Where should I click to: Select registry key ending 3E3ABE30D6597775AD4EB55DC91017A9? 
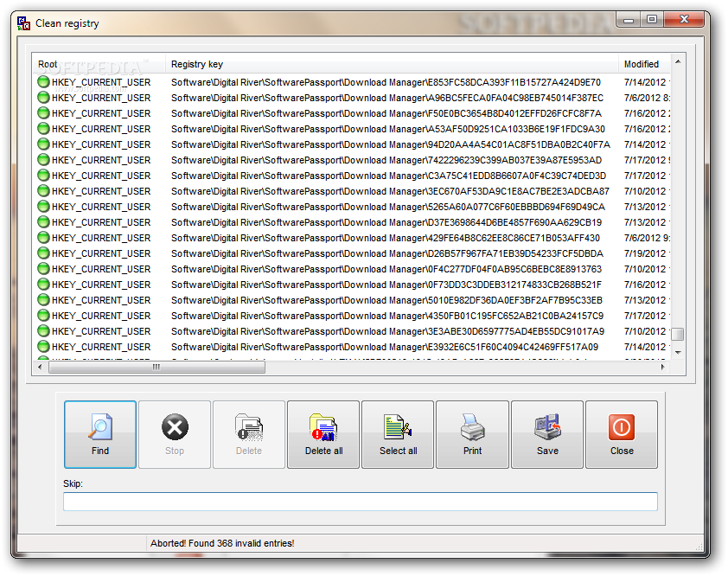pyautogui.click(x=387, y=331)
